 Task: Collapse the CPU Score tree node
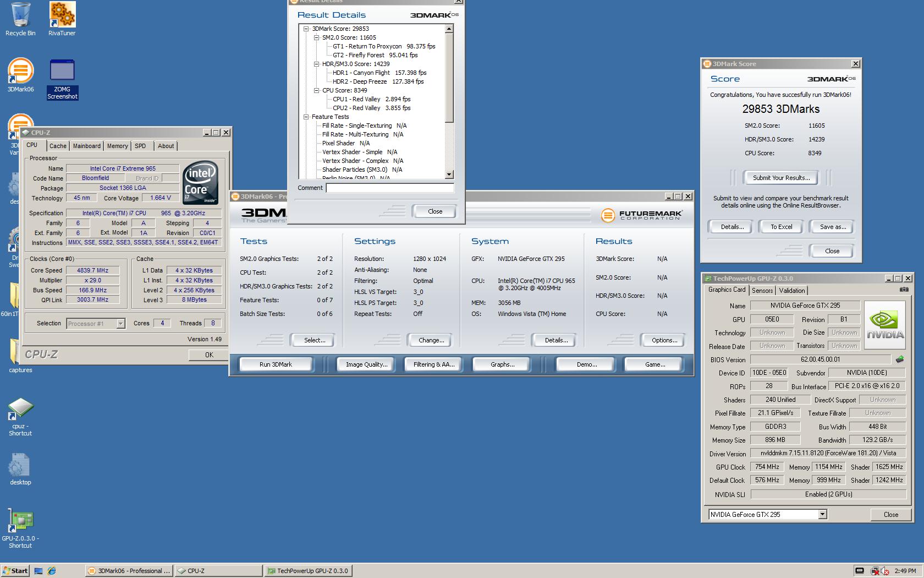tap(317, 90)
